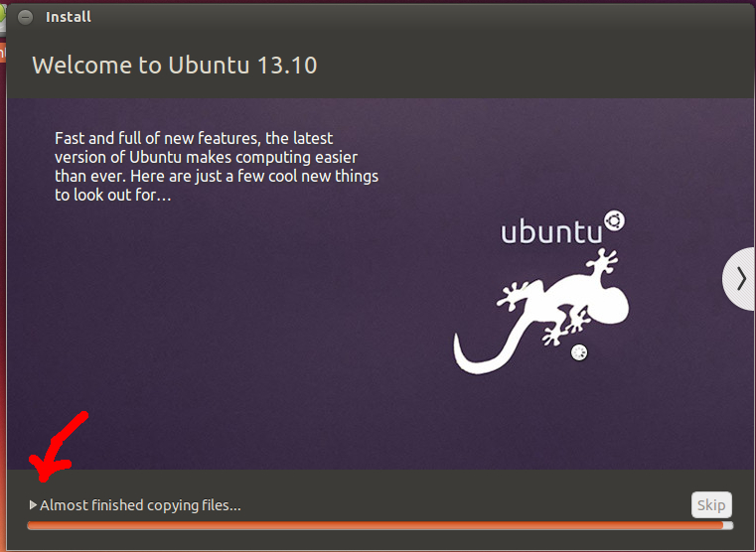
Task: Click the Install window minimize button
Action: tap(25, 17)
